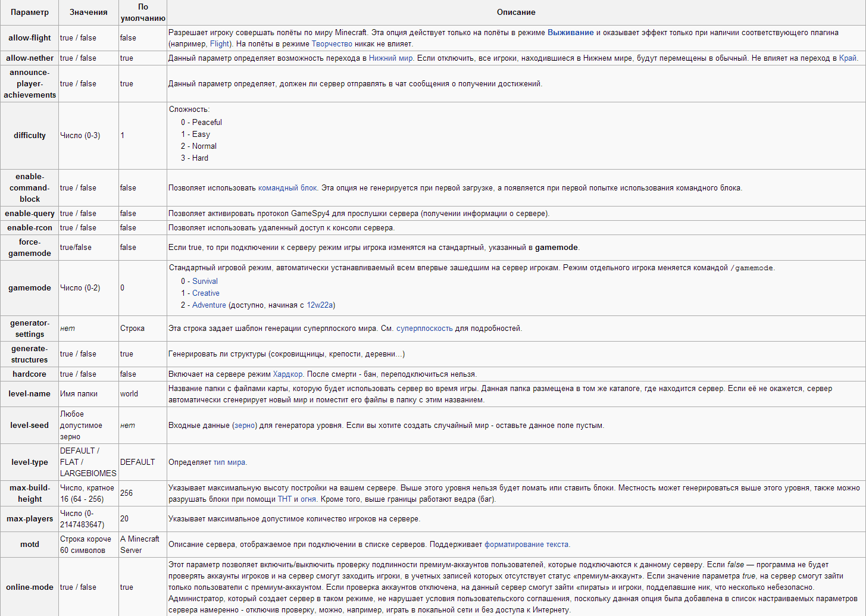Click the 256 default value
This screenshot has width=866, height=616.
[x=127, y=493]
